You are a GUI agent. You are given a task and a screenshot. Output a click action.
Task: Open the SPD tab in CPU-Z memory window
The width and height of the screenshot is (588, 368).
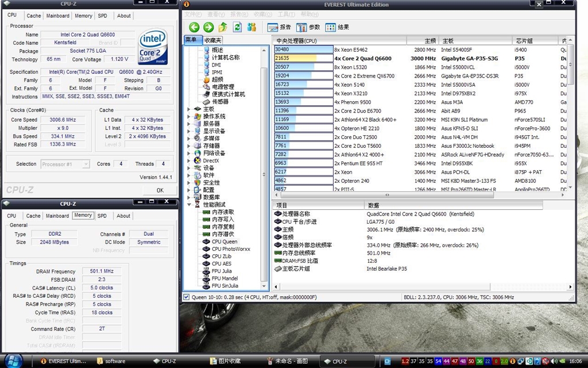coord(102,216)
